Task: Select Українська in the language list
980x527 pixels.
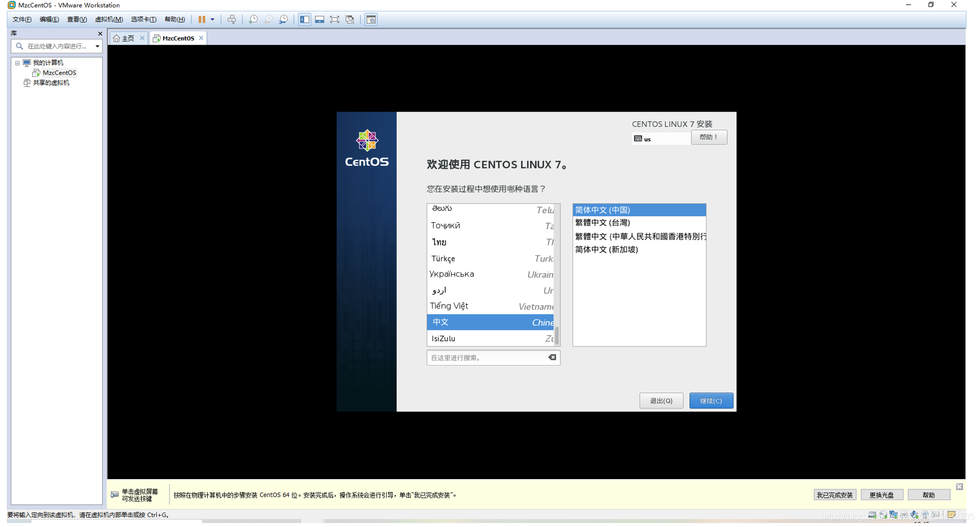Action: tap(490, 274)
